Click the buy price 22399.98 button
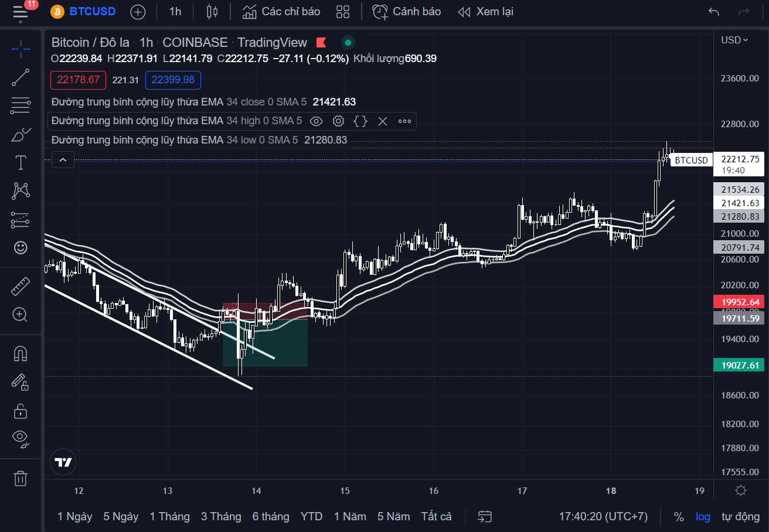 [173, 80]
